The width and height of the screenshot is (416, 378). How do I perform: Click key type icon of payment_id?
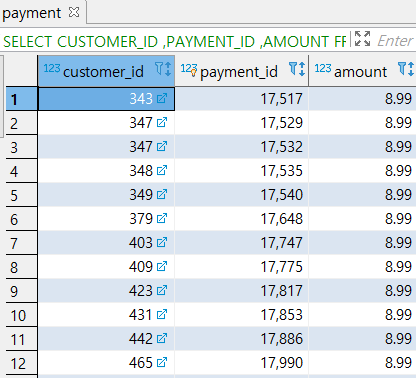(x=189, y=70)
